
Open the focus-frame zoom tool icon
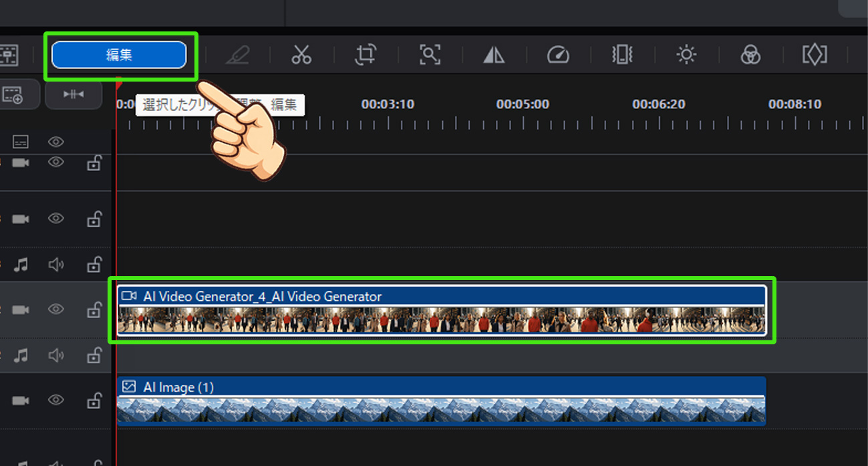430,55
